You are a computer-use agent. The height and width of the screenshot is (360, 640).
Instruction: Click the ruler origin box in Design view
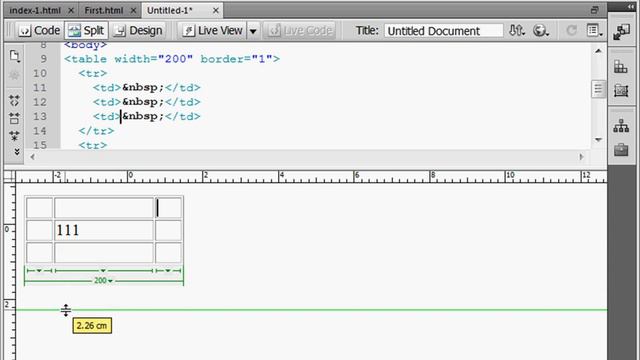click(x=10, y=176)
